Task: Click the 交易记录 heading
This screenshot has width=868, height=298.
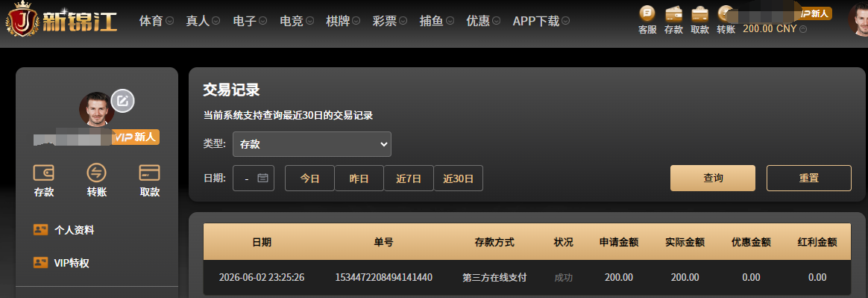Action: click(x=231, y=90)
